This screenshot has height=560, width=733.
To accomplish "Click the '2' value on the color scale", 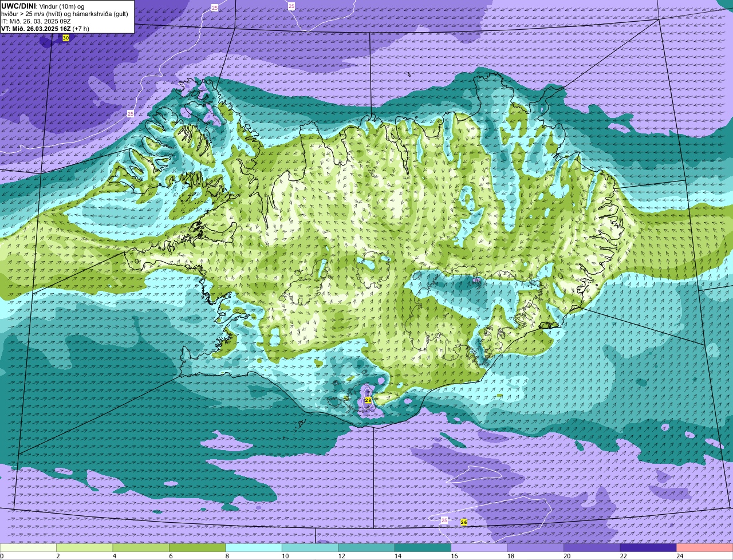I will point(58,556).
